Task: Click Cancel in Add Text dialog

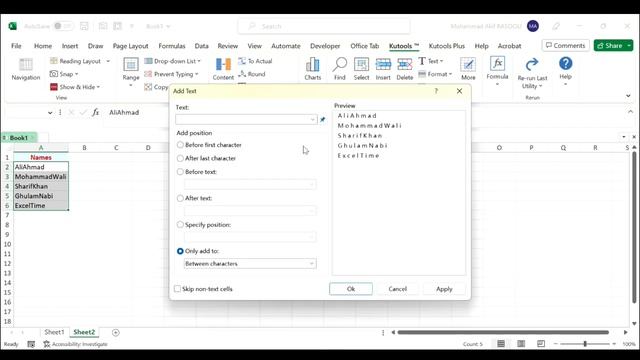Action: click(x=398, y=289)
